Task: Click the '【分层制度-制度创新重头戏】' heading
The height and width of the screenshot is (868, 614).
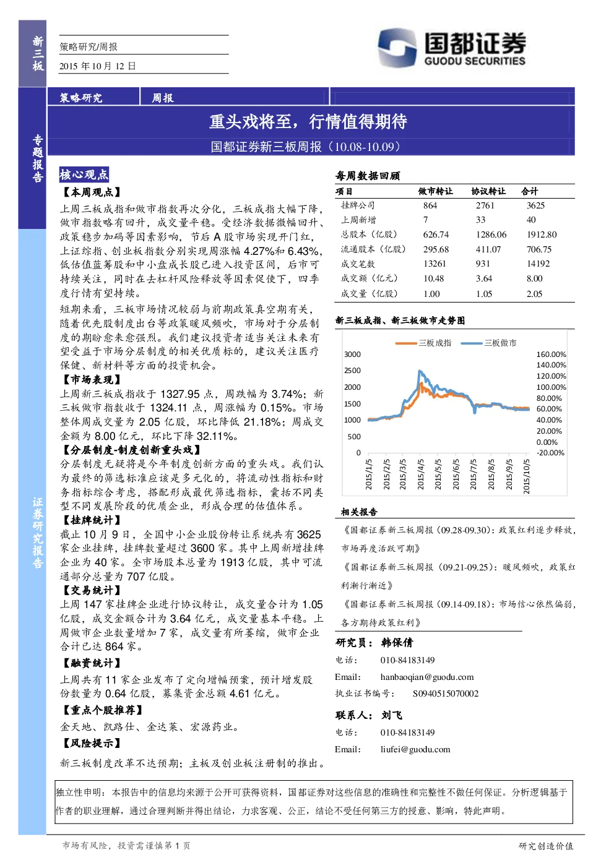Action: (x=131, y=450)
